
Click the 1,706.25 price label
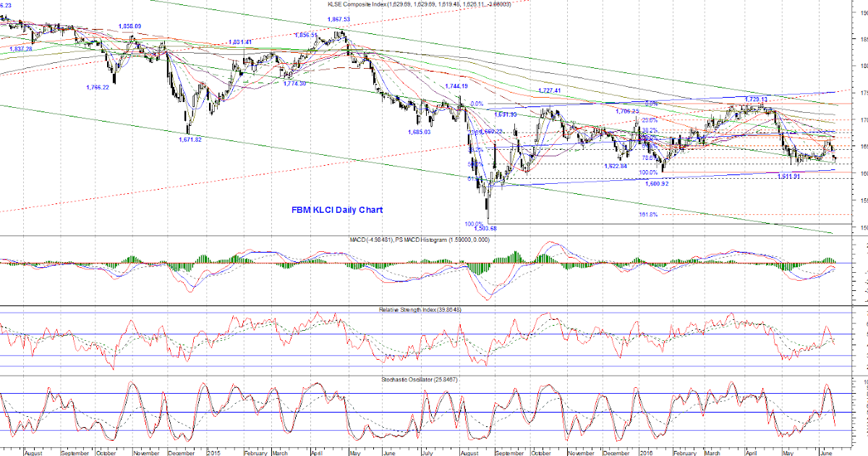627,111
